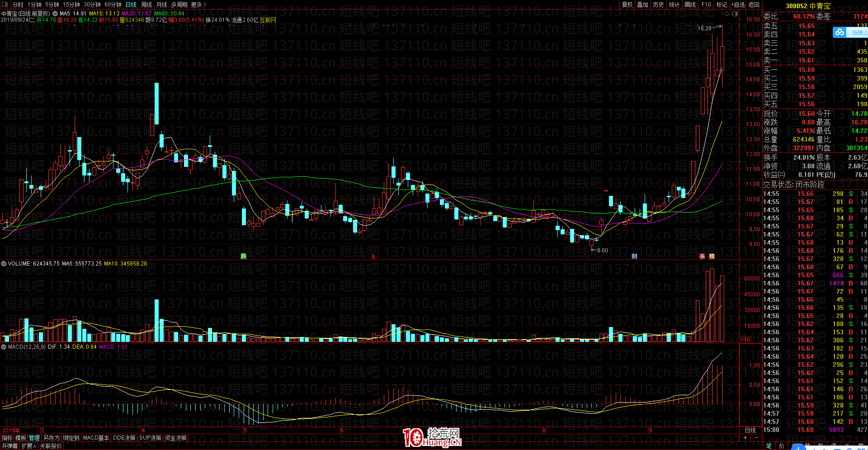This screenshot has width=868, height=450.
Task: Collapse the VOLUME indicator panel
Action: tap(4, 264)
